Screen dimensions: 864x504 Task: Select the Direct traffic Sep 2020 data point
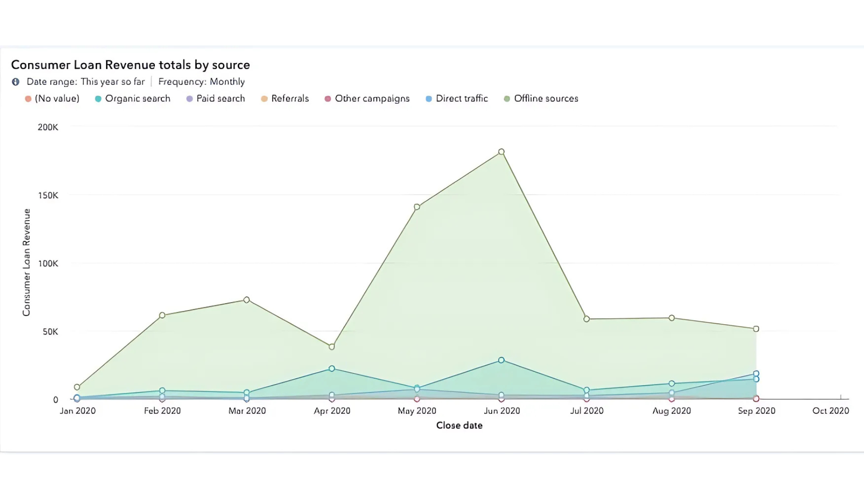(756, 374)
